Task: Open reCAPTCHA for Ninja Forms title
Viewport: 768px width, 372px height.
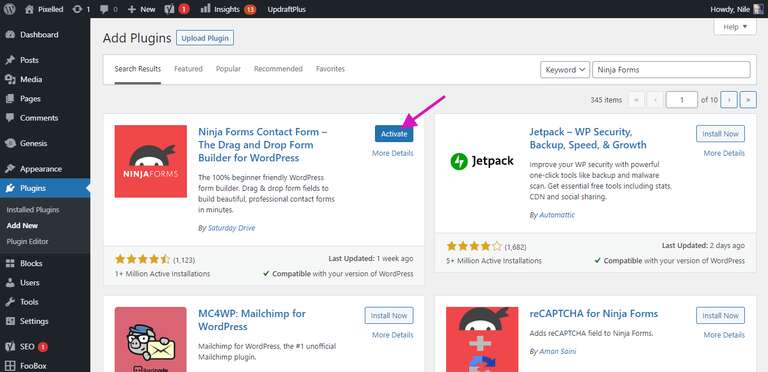Action: [593, 314]
